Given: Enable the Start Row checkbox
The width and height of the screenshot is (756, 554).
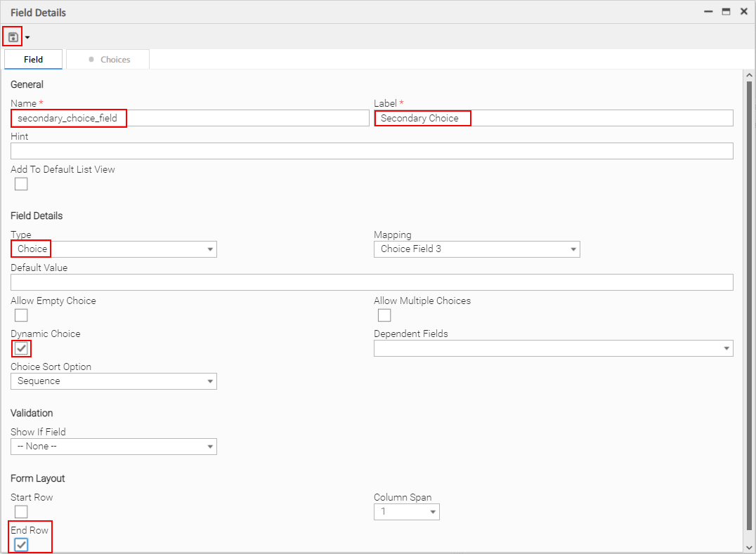Looking at the screenshot, I should point(21,512).
